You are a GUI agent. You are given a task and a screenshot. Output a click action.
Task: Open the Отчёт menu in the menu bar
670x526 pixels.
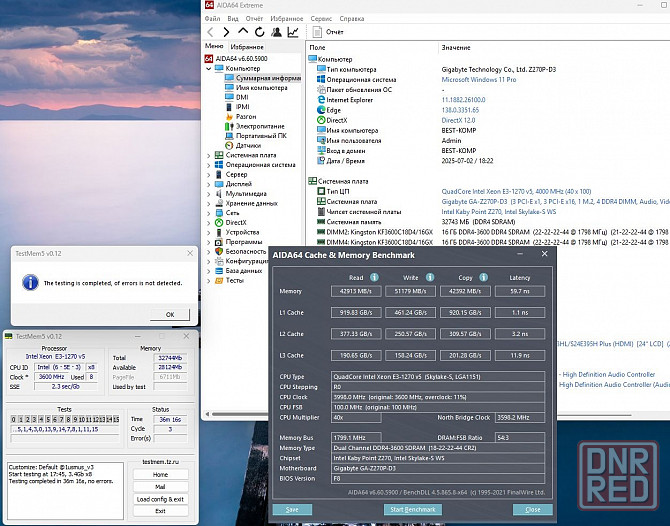(254, 19)
